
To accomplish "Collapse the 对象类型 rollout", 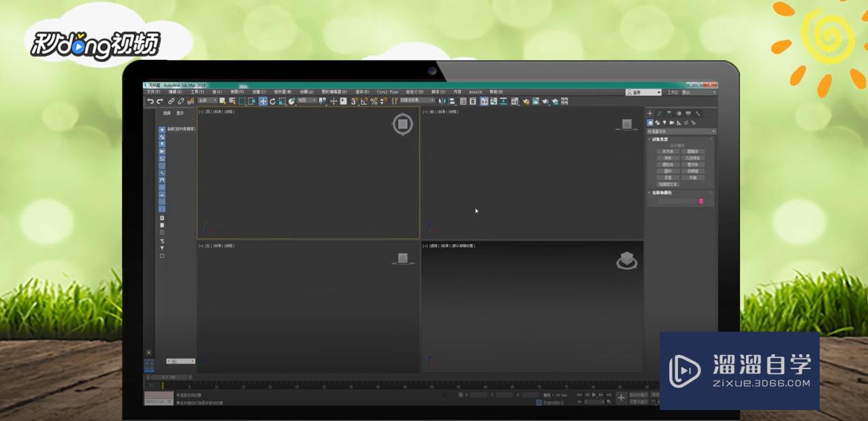I will (660, 139).
